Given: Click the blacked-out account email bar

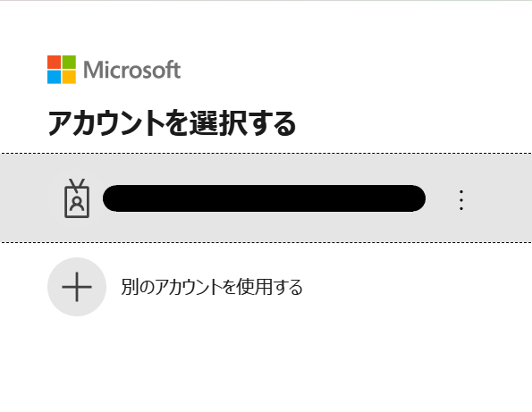Looking at the screenshot, I should coord(264,198).
